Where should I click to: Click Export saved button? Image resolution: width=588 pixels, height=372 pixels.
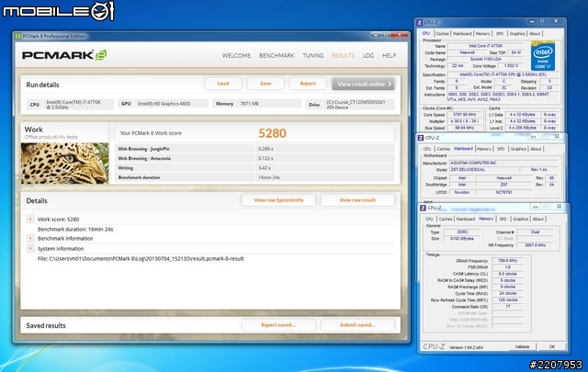(x=278, y=325)
